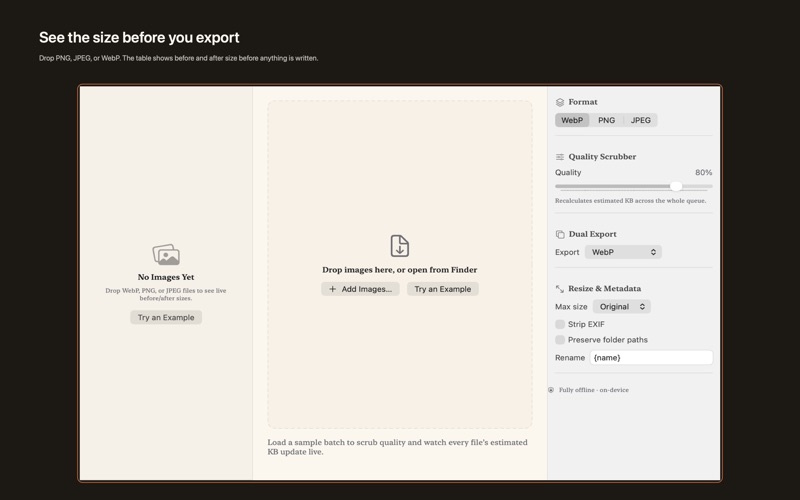Click the Format layers icon
800x500 pixels.
pos(560,102)
